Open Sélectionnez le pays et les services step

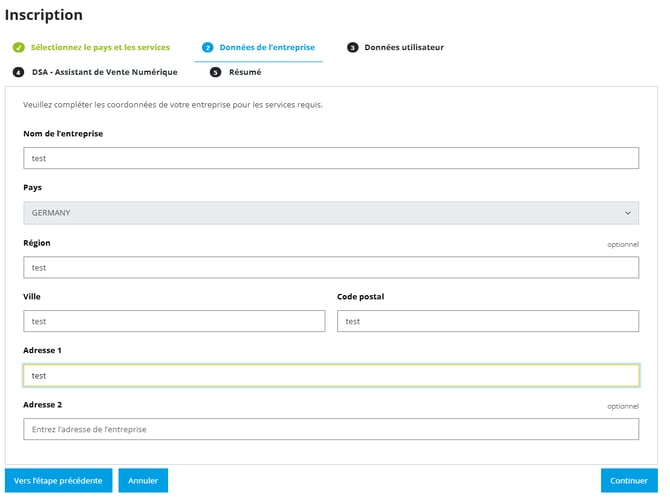point(100,47)
